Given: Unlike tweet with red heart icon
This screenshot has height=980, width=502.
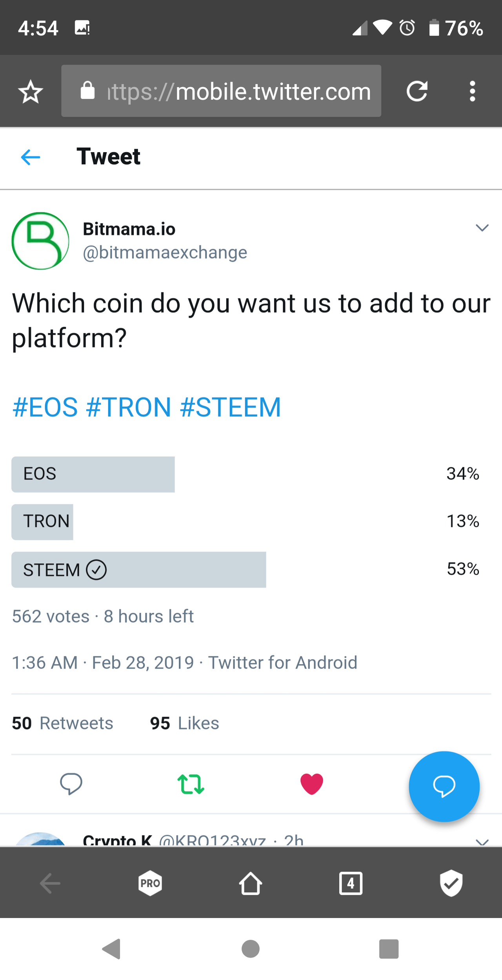Looking at the screenshot, I should (x=312, y=784).
